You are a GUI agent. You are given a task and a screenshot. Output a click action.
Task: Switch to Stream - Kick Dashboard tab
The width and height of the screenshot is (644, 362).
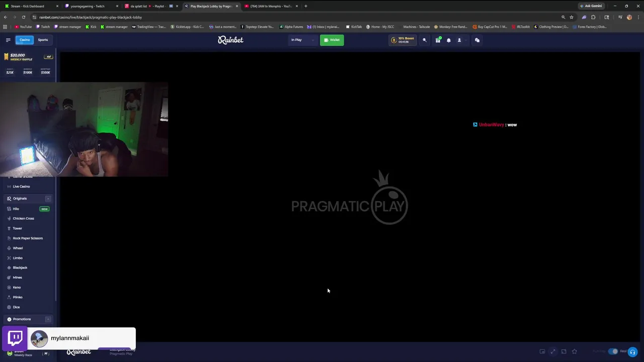coord(30,6)
